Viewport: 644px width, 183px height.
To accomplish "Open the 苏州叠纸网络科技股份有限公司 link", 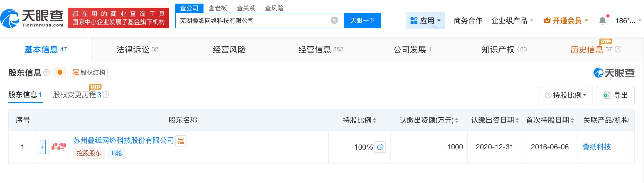I will (x=124, y=140).
